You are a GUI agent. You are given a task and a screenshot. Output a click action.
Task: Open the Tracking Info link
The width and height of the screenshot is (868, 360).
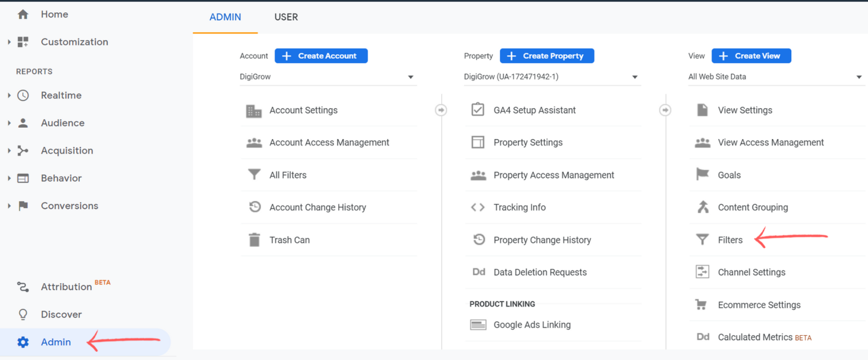[x=520, y=207]
